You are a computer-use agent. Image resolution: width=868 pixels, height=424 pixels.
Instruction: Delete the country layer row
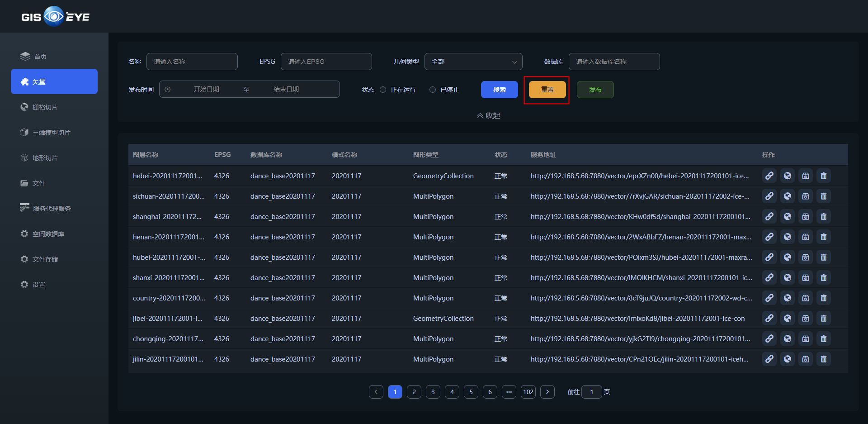coord(823,298)
